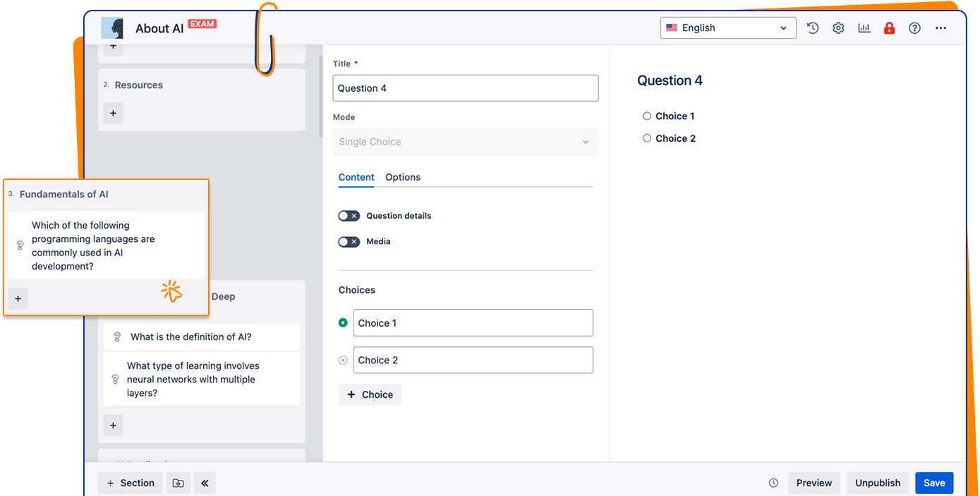
Task: Mark Choice 2 as correct answer
Action: 343,361
